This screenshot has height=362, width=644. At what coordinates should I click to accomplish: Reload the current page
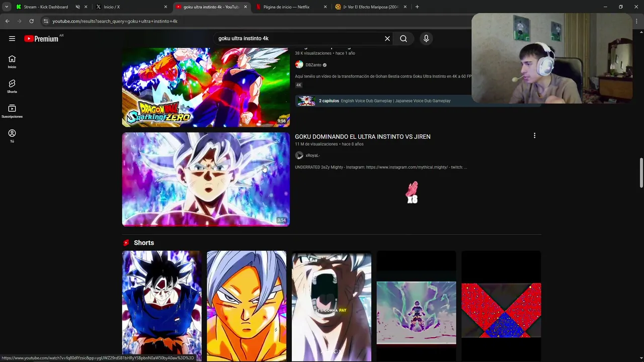(31, 21)
